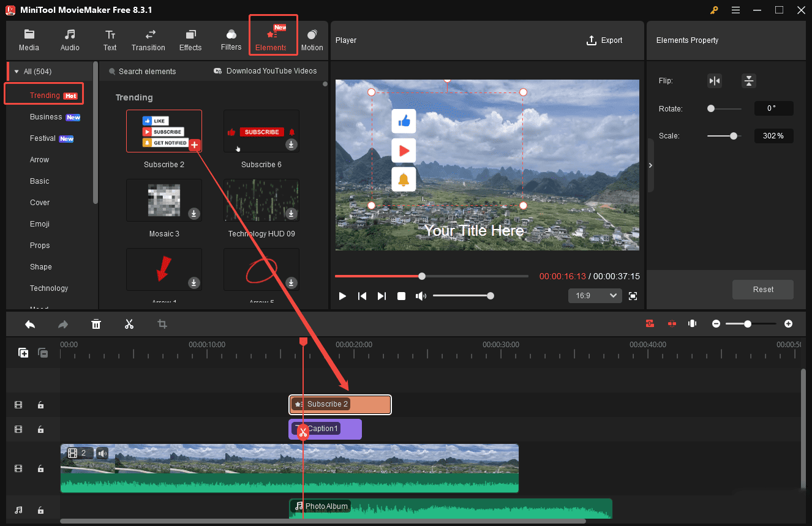Delete the selected clip via trash icon

click(96, 323)
